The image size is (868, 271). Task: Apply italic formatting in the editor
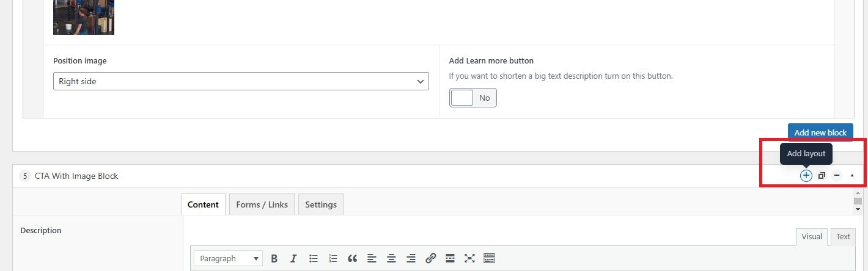(x=293, y=258)
